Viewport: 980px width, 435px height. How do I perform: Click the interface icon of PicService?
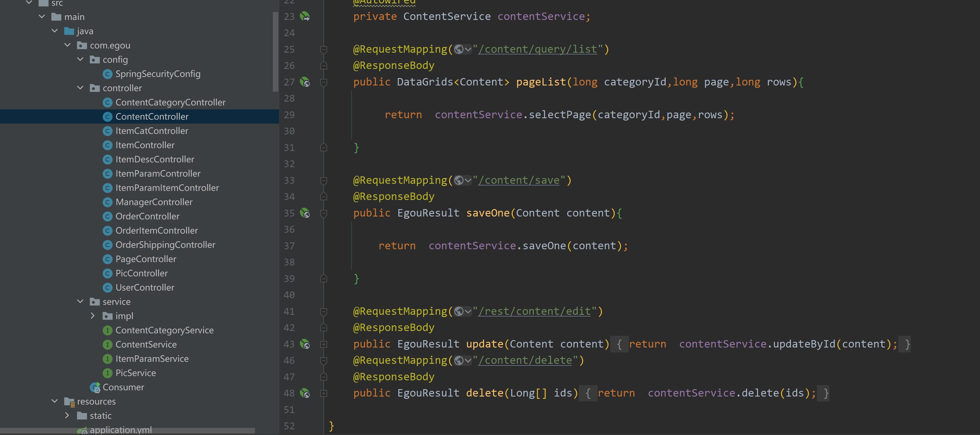[108, 373]
